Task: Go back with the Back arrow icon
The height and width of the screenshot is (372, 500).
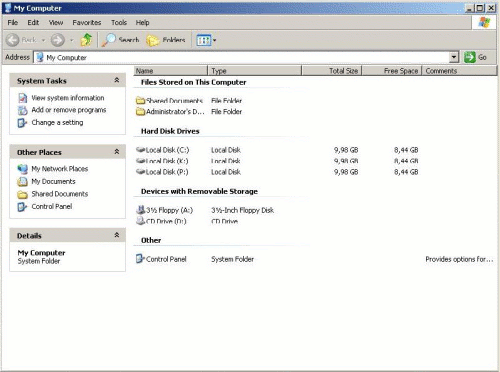Action: [x=13, y=40]
